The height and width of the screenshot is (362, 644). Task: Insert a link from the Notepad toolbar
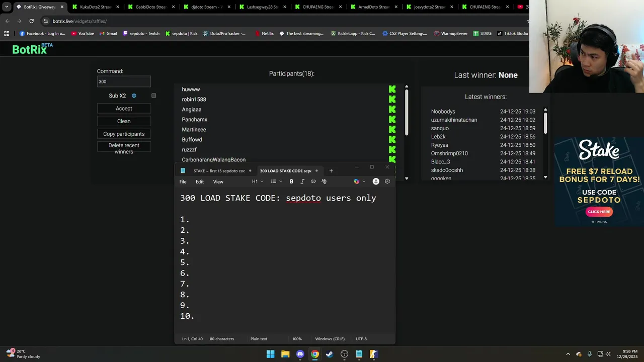(x=313, y=182)
